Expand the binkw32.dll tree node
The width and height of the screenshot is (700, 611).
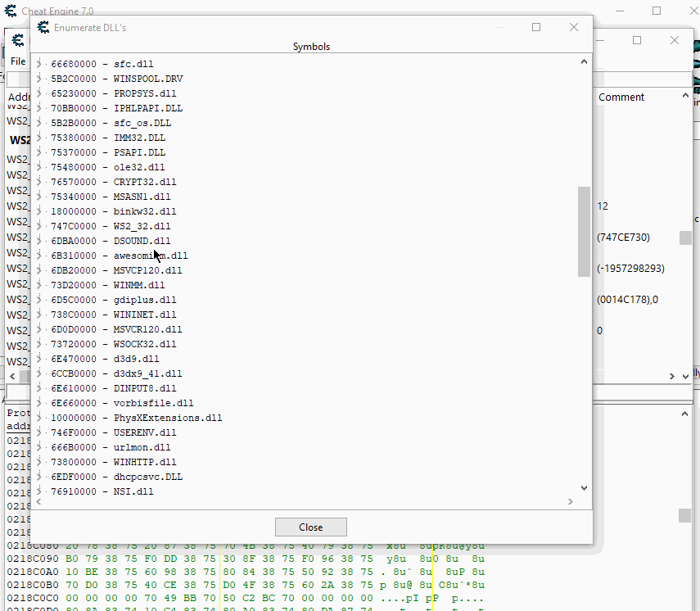(x=39, y=211)
